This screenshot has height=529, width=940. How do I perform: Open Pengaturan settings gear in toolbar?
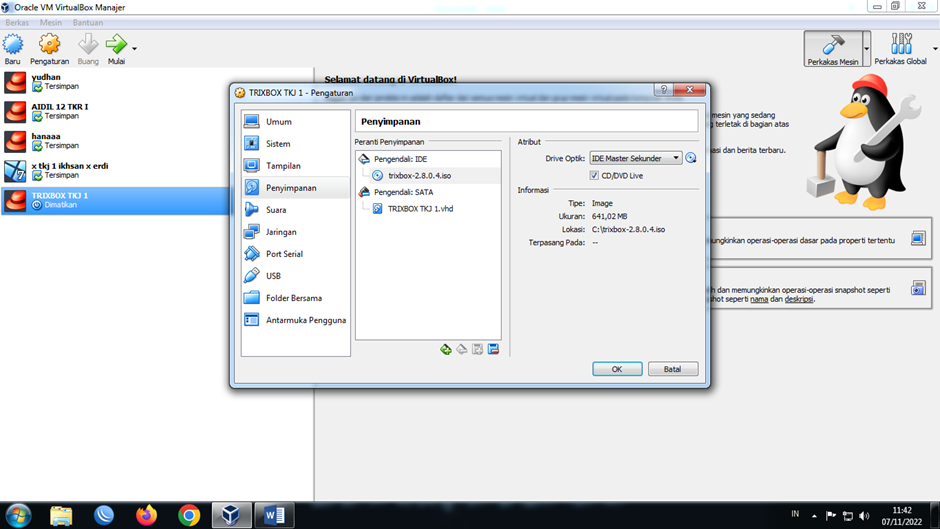tap(49, 44)
